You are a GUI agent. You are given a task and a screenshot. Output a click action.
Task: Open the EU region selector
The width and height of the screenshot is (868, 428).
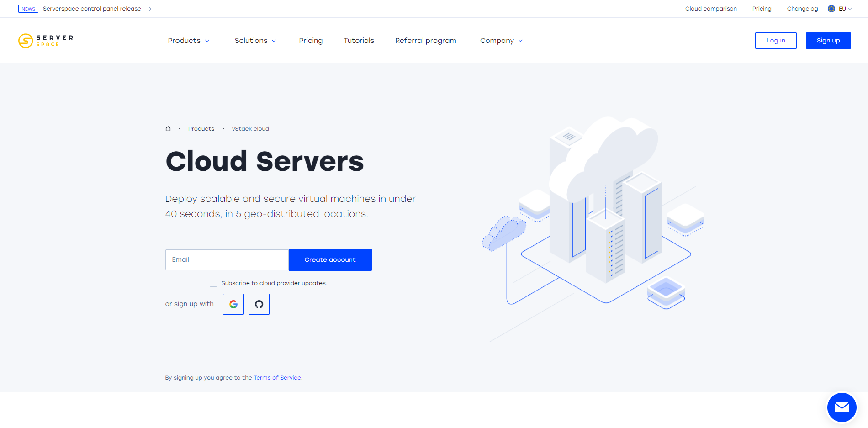(x=840, y=9)
